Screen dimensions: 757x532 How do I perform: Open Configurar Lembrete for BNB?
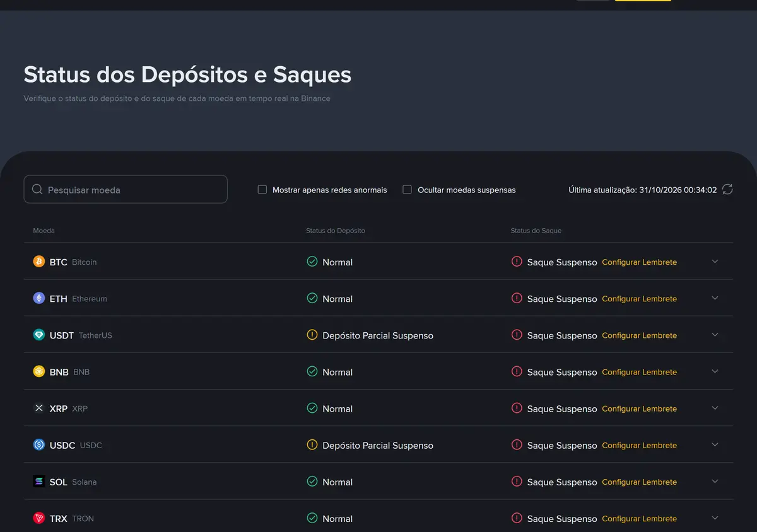(639, 372)
